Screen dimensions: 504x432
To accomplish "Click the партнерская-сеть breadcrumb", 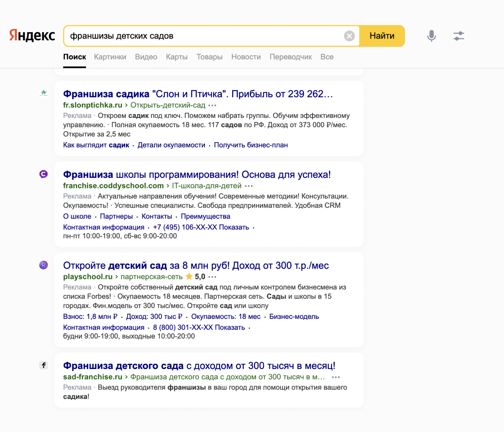I will click(152, 276).
